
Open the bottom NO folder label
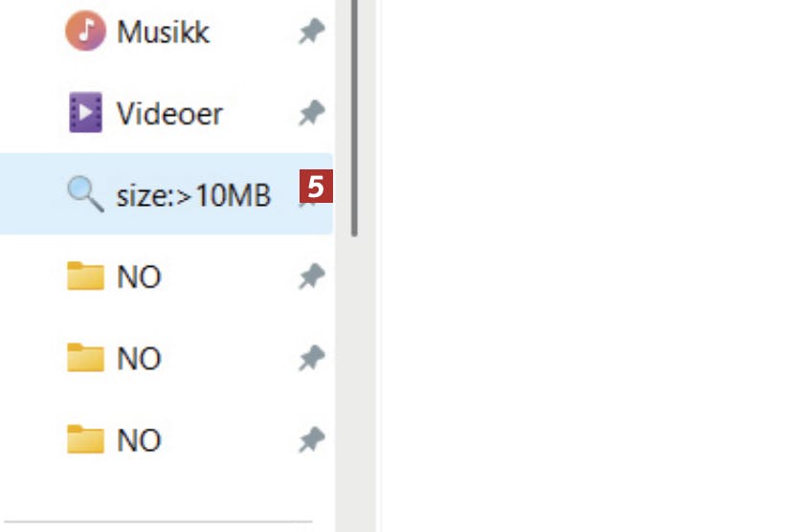click(x=139, y=440)
